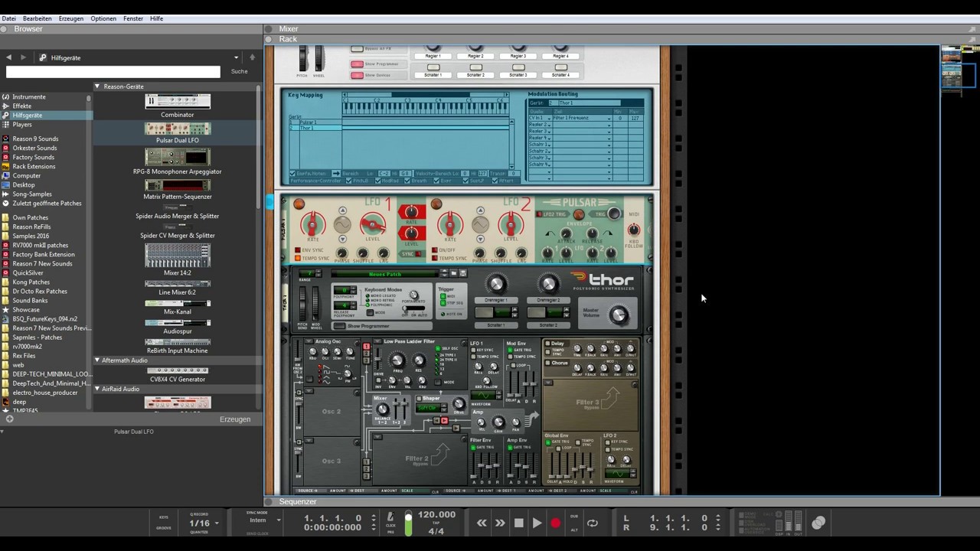Open Song-Samples location

point(32,194)
